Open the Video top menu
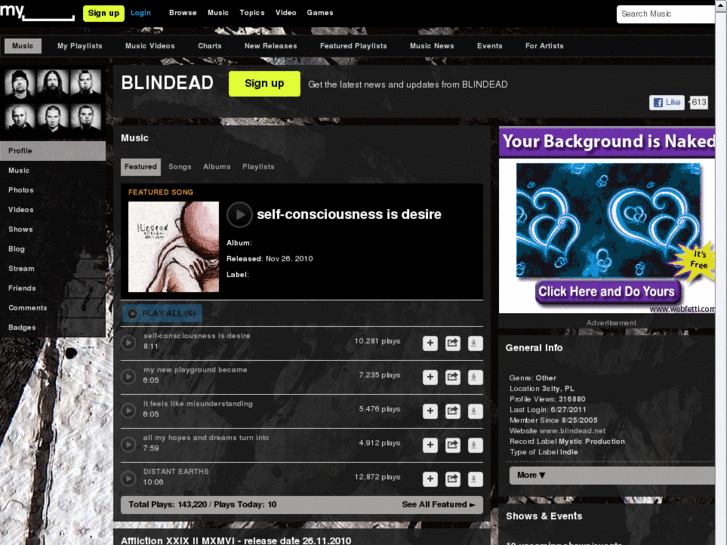 pos(286,13)
